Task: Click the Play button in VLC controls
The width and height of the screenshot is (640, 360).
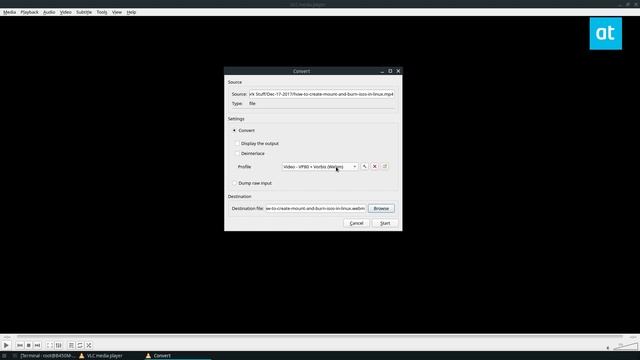Action: tap(6, 345)
